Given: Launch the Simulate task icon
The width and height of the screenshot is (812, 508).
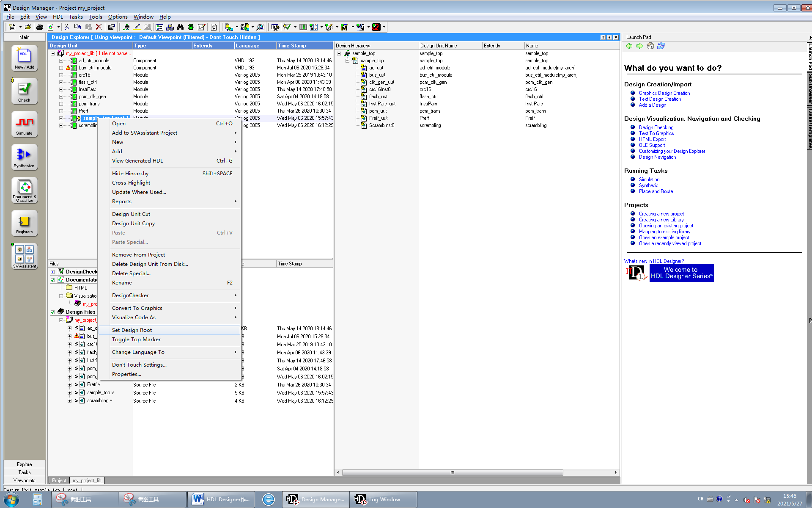Looking at the screenshot, I should [x=24, y=124].
